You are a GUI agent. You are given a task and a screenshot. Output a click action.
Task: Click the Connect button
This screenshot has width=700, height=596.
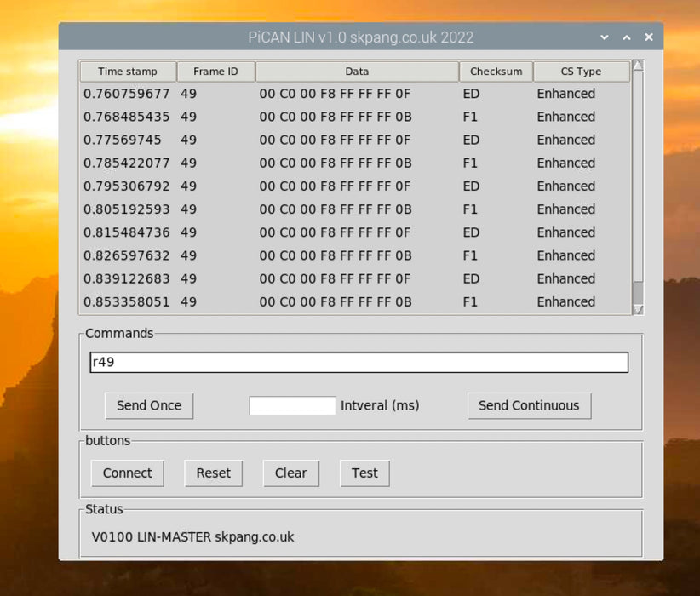[x=127, y=473]
